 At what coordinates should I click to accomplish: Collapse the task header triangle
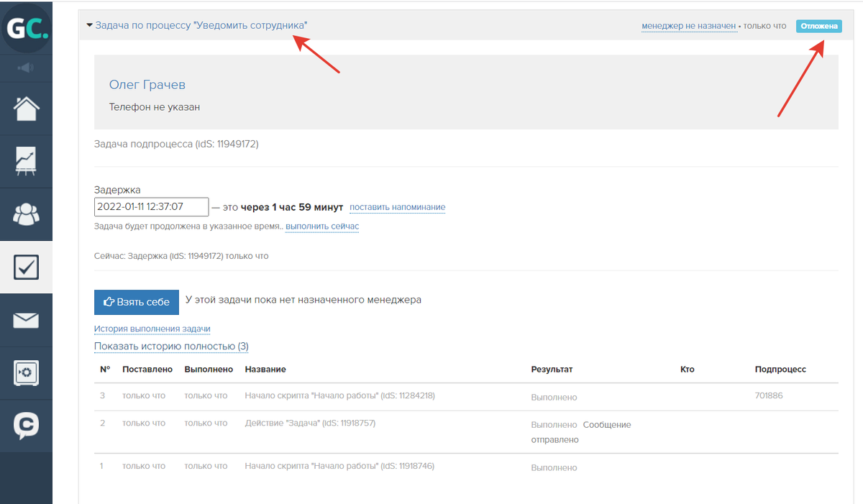click(89, 25)
